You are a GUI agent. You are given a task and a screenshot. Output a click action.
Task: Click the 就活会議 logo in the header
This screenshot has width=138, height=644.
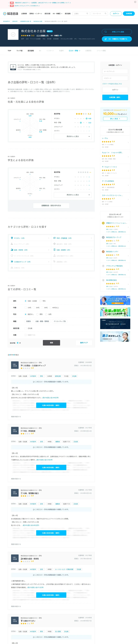[x=11, y=14]
